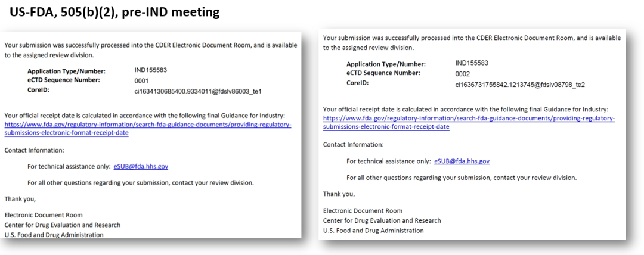Open the FDA guidance link in left document

tap(148, 129)
